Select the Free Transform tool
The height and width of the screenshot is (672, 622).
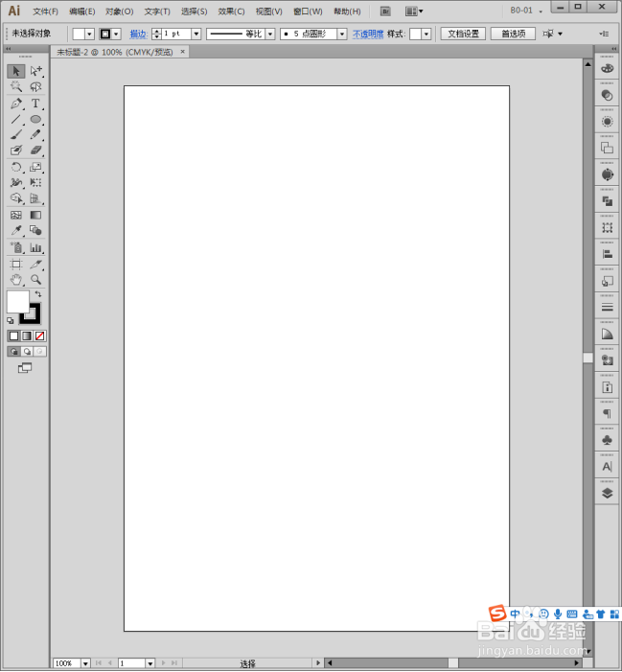(36, 182)
